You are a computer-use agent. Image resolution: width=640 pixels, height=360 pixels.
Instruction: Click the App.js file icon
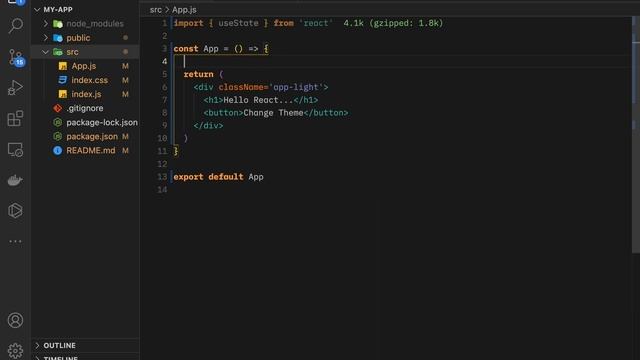tap(62, 66)
